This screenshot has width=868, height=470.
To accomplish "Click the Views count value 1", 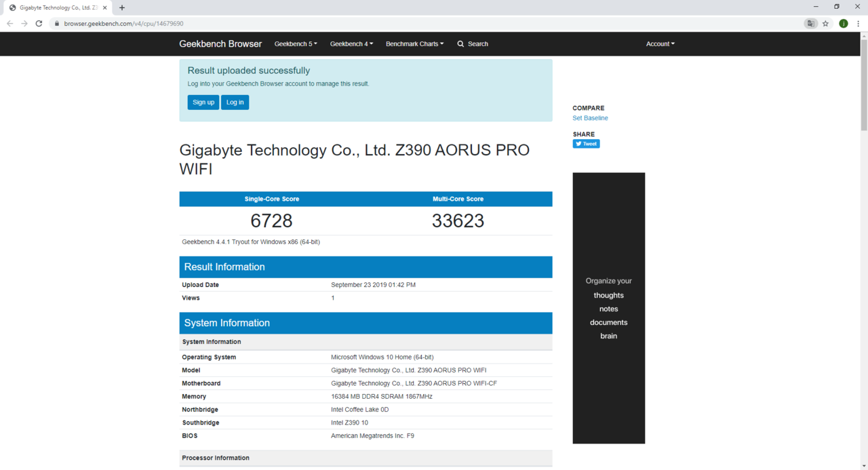I will (x=333, y=298).
